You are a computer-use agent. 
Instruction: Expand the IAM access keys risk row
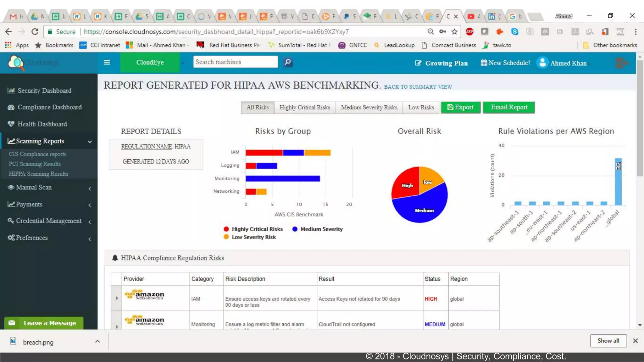[117, 298]
